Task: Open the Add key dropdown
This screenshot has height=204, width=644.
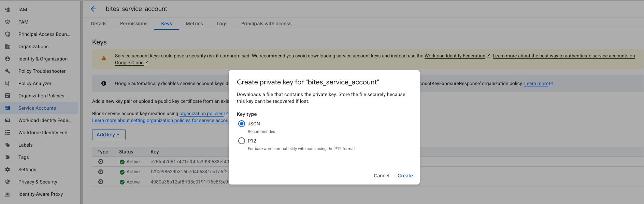Action: pyautogui.click(x=109, y=135)
